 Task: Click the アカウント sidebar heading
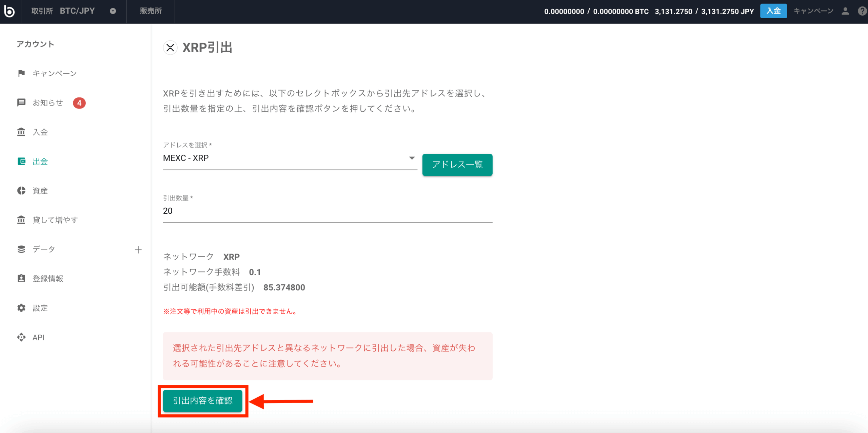tap(36, 44)
